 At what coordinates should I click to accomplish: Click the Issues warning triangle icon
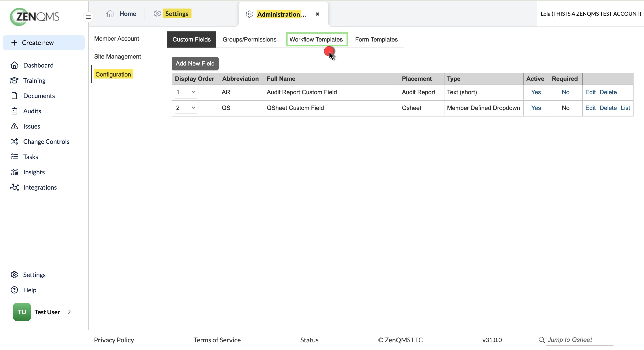pyautogui.click(x=14, y=126)
